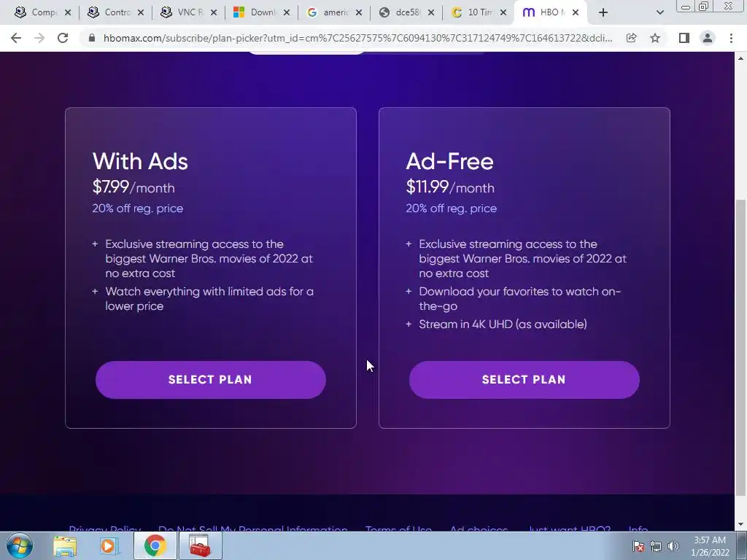Toggle the browser side panel icon
This screenshot has height=560, width=747.
tap(684, 38)
